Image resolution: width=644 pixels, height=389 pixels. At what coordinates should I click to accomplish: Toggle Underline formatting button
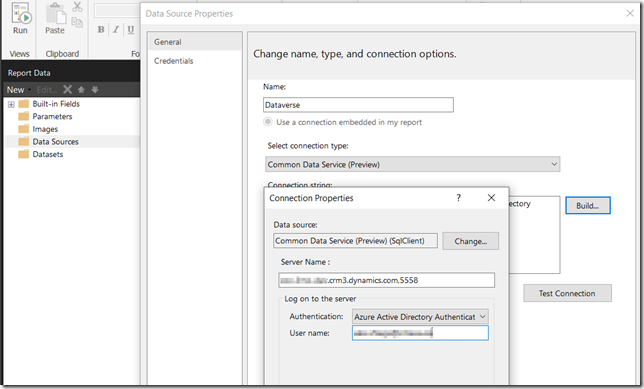(131, 30)
